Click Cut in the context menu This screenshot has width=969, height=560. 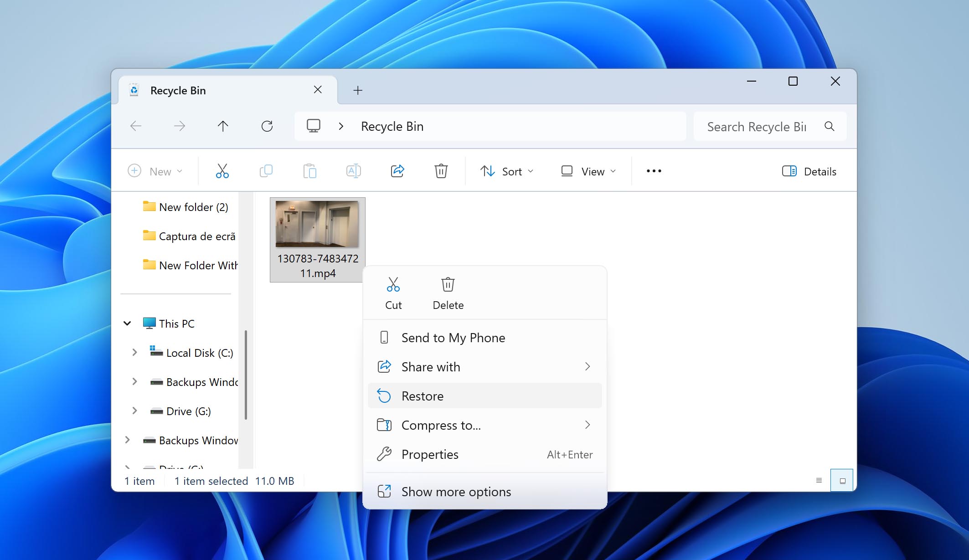[x=393, y=293]
